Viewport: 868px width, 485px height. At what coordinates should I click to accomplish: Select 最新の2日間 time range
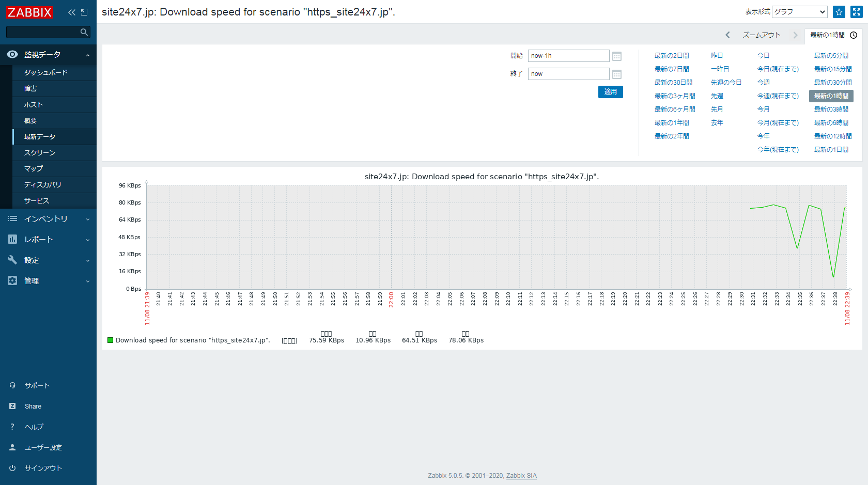[x=672, y=56]
